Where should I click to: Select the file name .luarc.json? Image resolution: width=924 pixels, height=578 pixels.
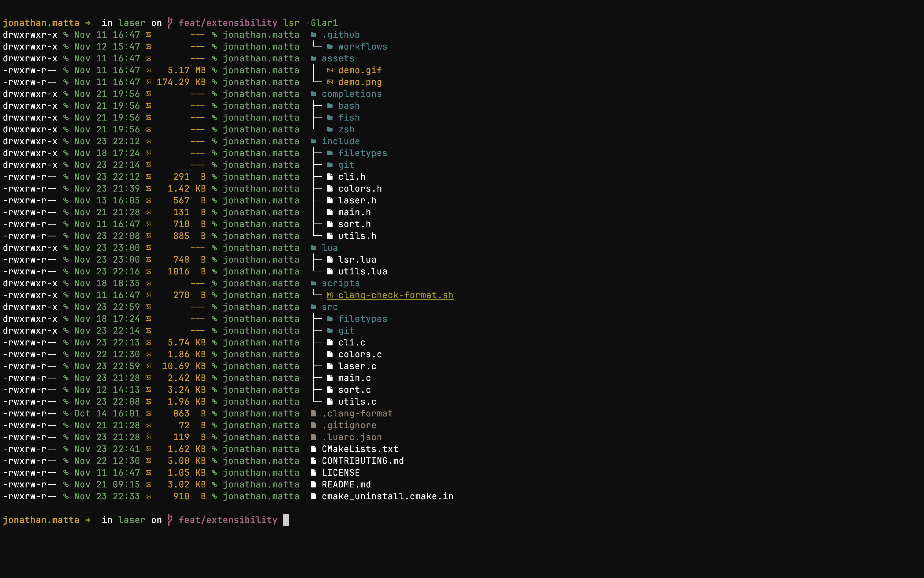[352, 437]
